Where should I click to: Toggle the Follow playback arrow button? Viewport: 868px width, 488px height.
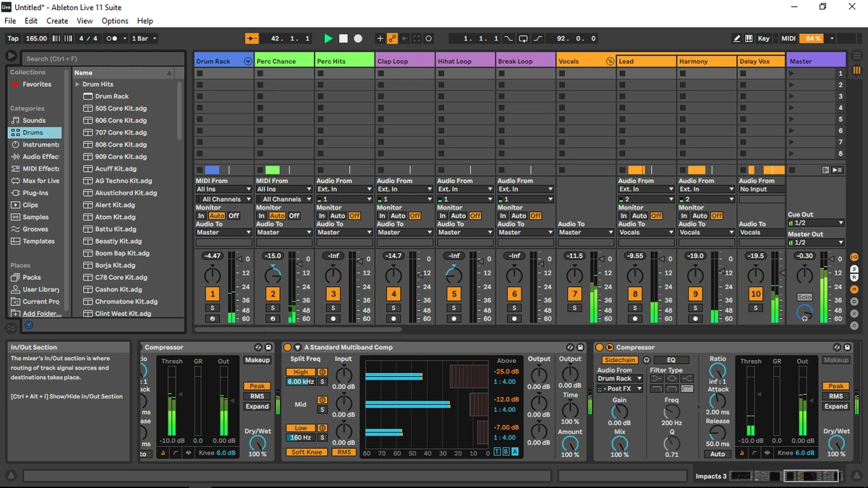coord(252,38)
